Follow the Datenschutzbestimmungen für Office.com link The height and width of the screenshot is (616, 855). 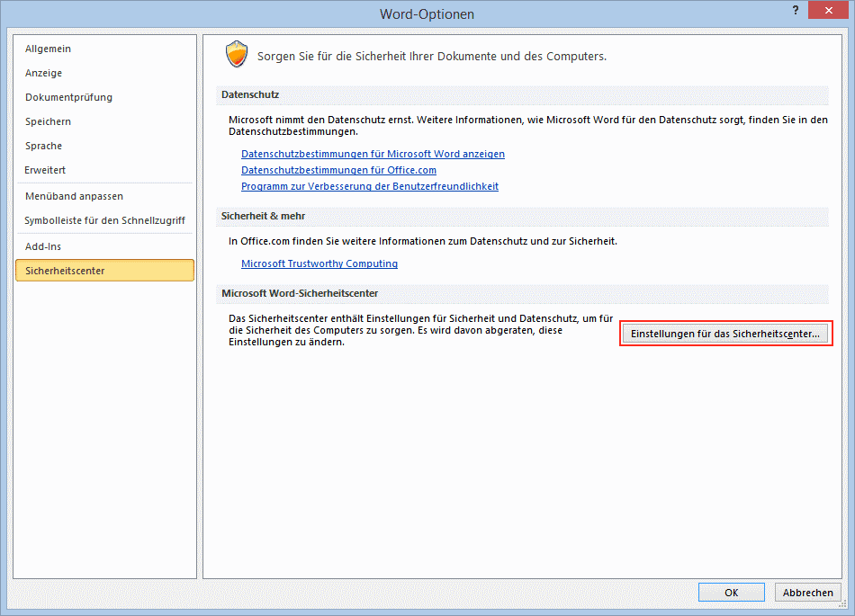(x=338, y=170)
